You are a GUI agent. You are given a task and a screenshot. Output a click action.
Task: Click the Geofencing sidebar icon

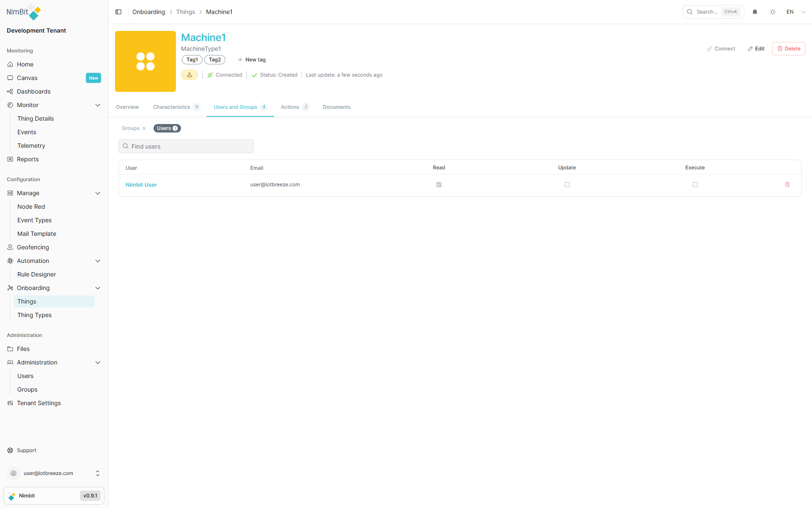coord(10,247)
